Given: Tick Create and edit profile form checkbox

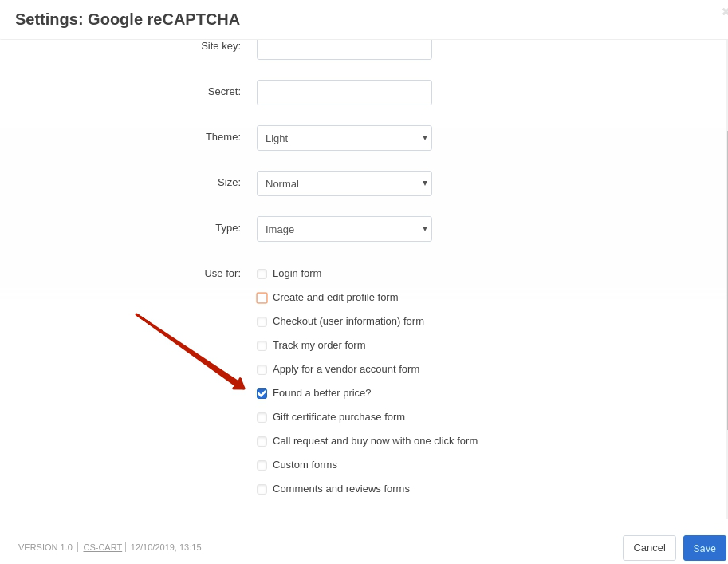Looking at the screenshot, I should pos(262,298).
